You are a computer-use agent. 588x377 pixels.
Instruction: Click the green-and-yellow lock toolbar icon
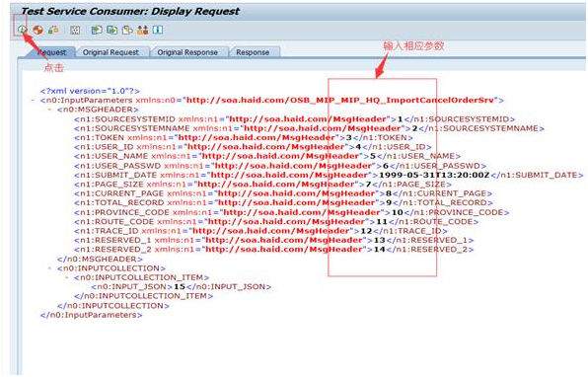[53, 30]
